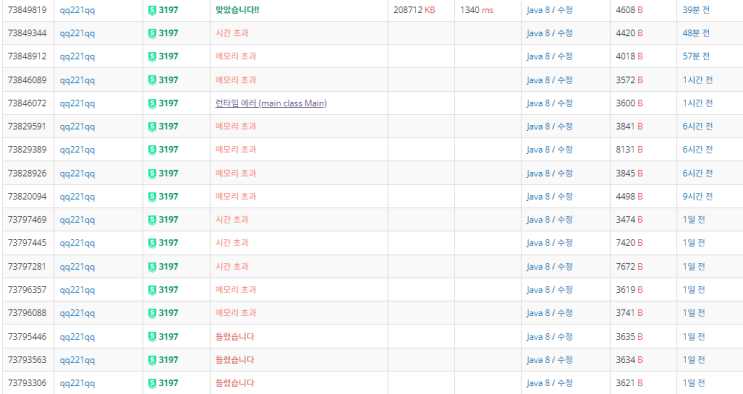Click the 7672 B code length
This screenshot has height=394, width=743.
[x=629, y=267]
